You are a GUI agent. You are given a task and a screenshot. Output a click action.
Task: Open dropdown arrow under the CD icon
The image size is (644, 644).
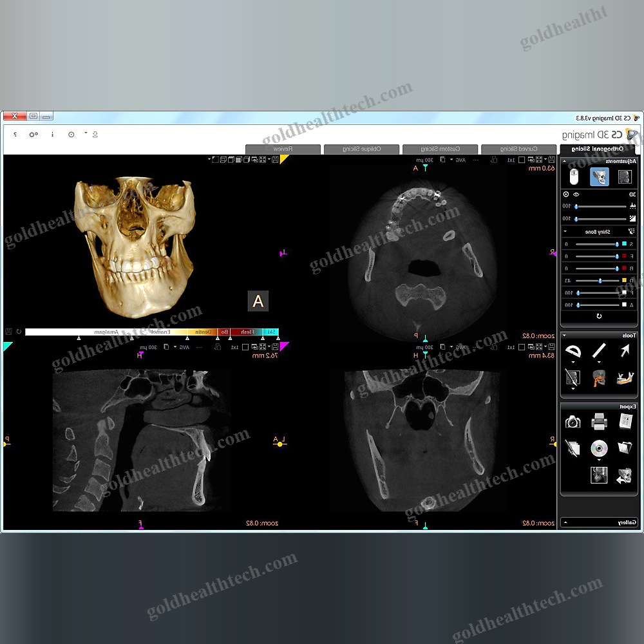pos(599,460)
